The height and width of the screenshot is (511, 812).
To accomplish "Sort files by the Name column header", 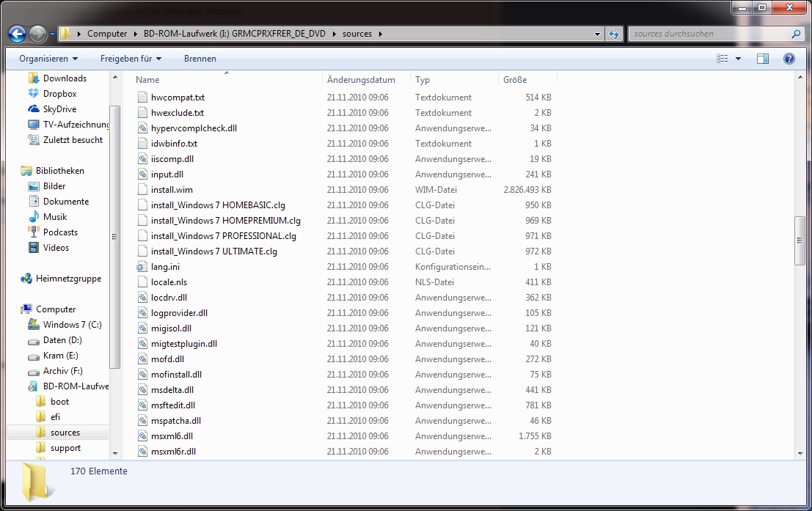I will 147,79.
